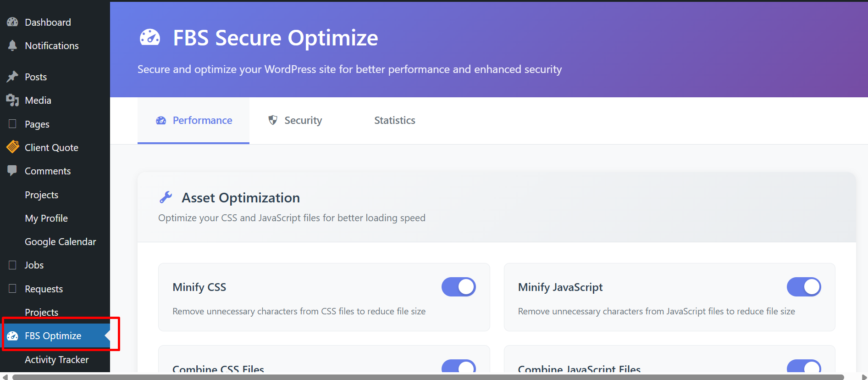868x380 pixels.
Task: Disable the Minify CSS toggle
Action: (459, 287)
